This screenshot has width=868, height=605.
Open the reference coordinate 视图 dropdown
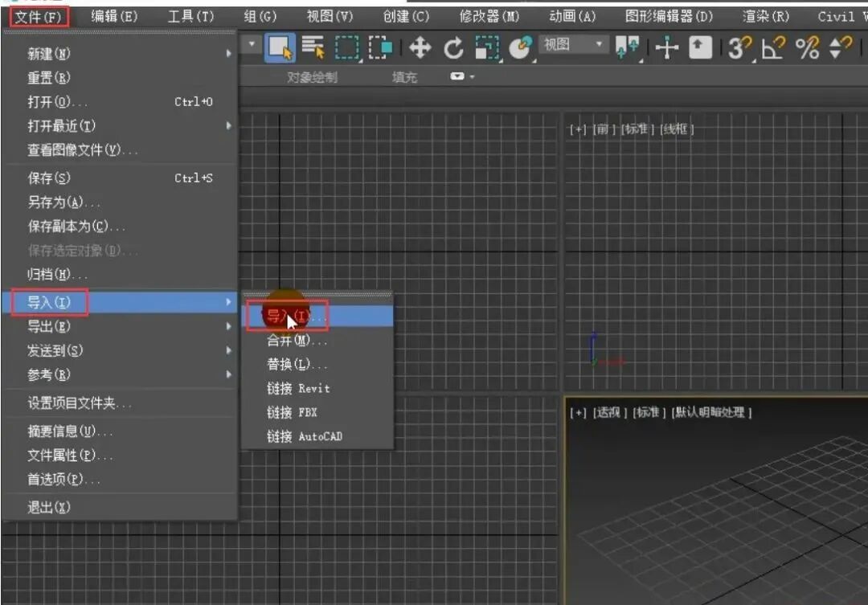tap(573, 43)
